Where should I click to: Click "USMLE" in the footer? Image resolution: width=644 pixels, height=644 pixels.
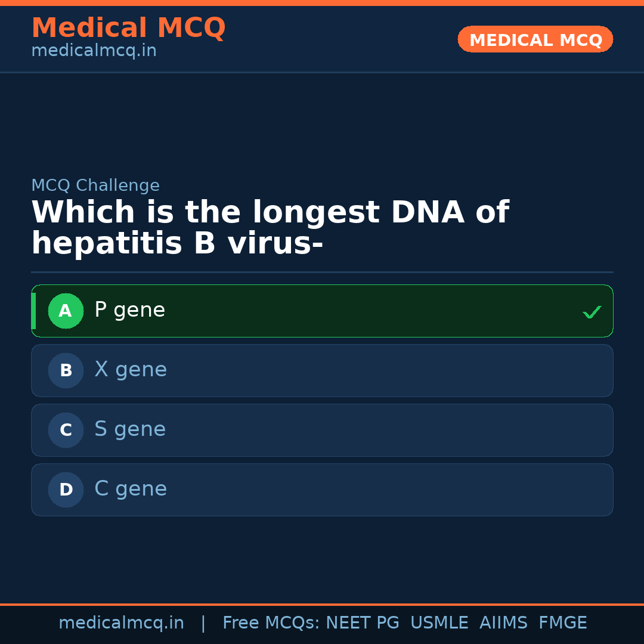[x=439, y=623]
